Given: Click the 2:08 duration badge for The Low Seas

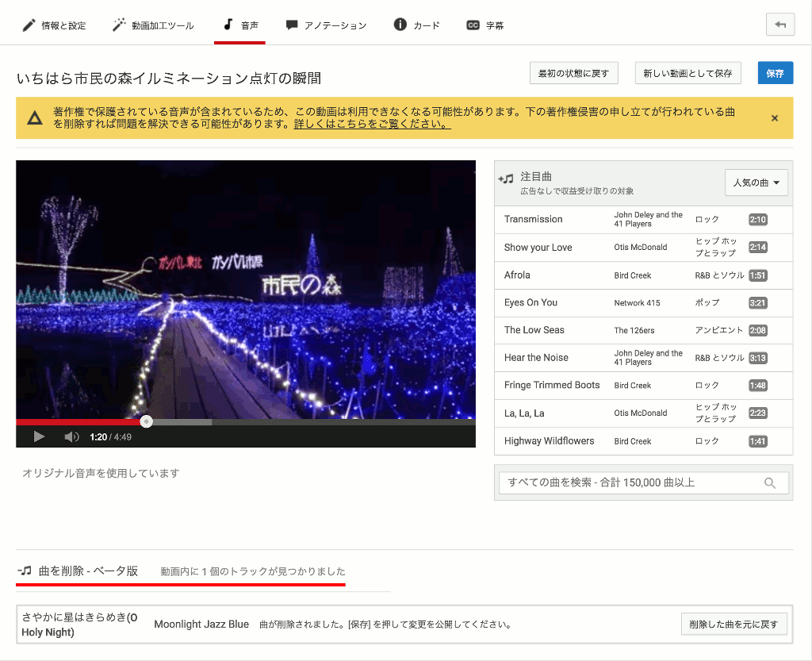Looking at the screenshot, I should 758,330.
